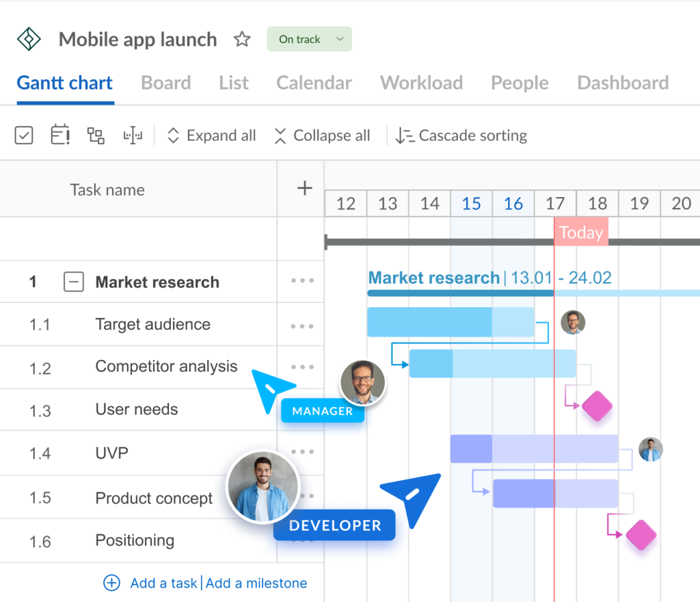Select the completed tasks filter icon
This screenshot has width=700, height=602.
[x=23, y=135]
